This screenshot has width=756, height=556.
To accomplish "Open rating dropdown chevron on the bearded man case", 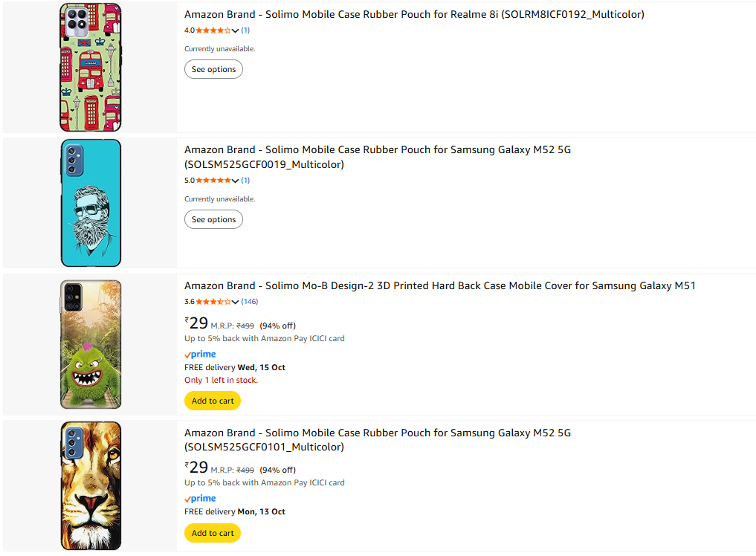I will [236, 181].
